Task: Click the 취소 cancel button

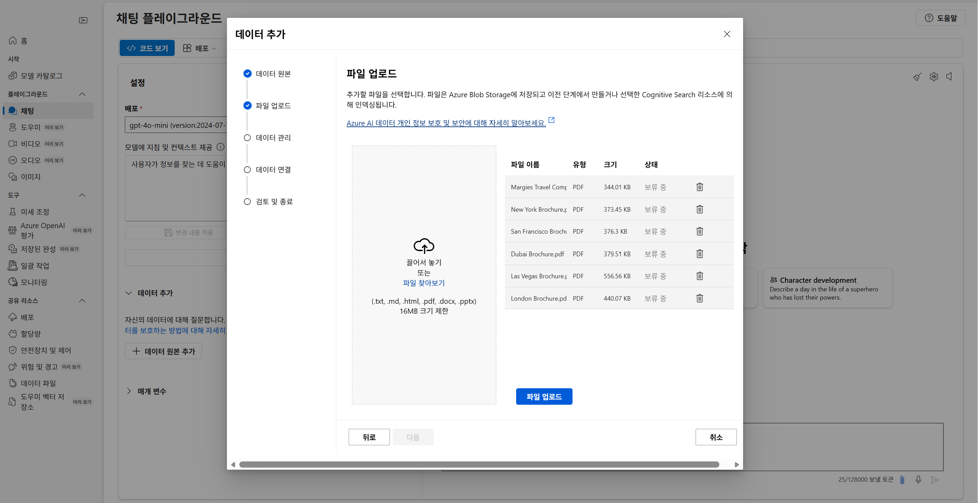Action: point(716,437)
